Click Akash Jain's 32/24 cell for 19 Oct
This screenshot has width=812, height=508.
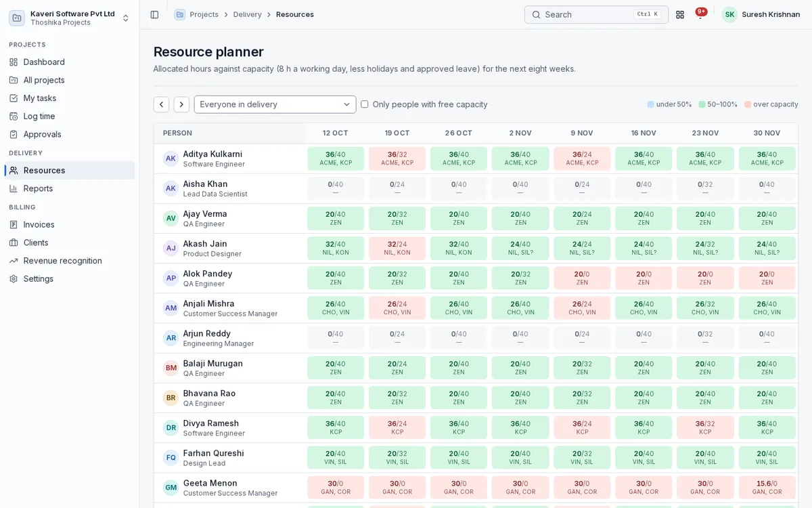[x=397, y=248]
